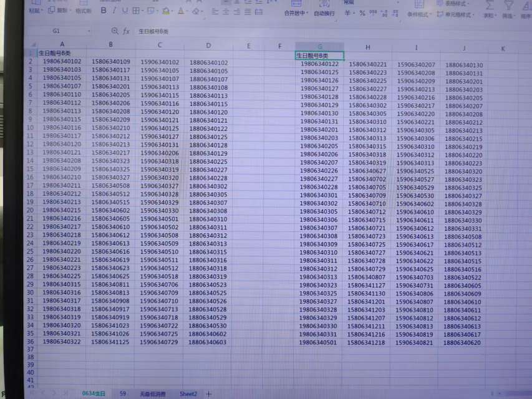Switch to the Sheet2 tab
532x399 pixels.
(x=188, y=394)
